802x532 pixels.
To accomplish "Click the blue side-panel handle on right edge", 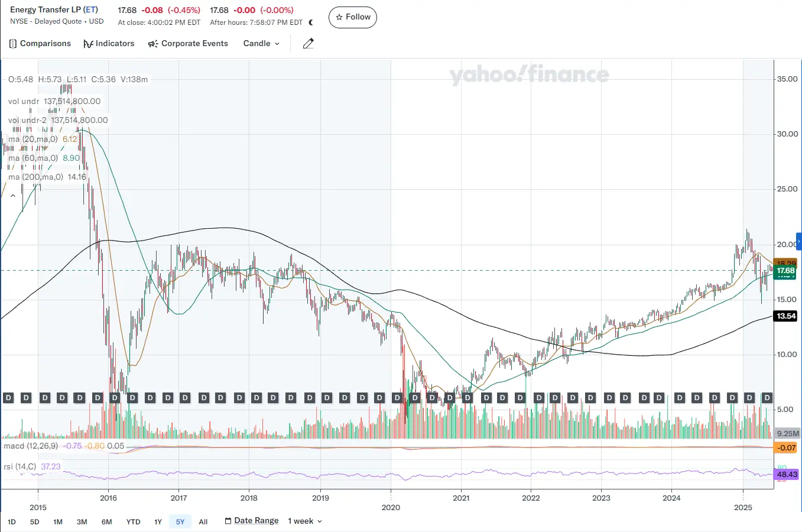I will coord(799,242).
